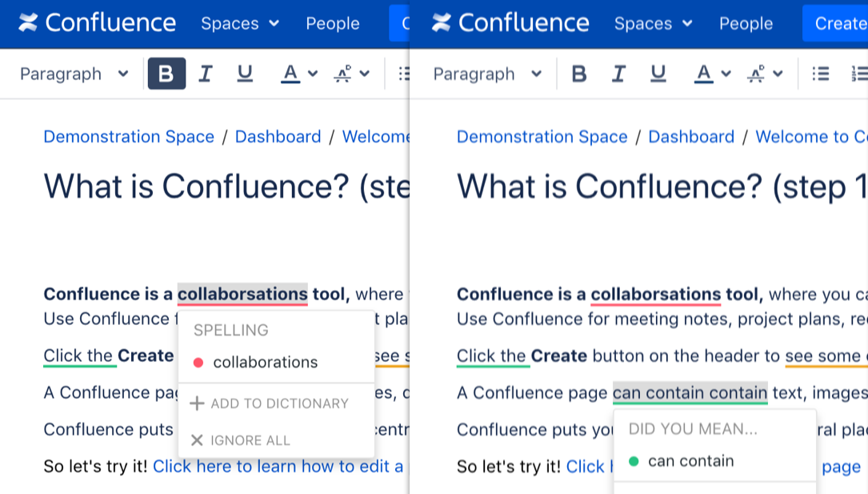Click the Underline icon in the right editor
This screenshot has height=494, width=868.
point(658,74)
